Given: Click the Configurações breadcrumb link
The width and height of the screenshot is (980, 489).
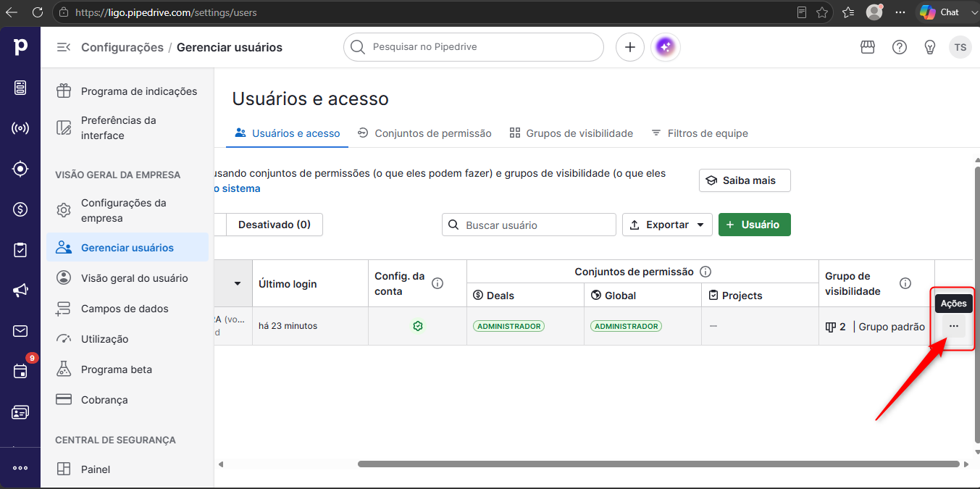Looking at the screenshot, I should coord(122,47).
